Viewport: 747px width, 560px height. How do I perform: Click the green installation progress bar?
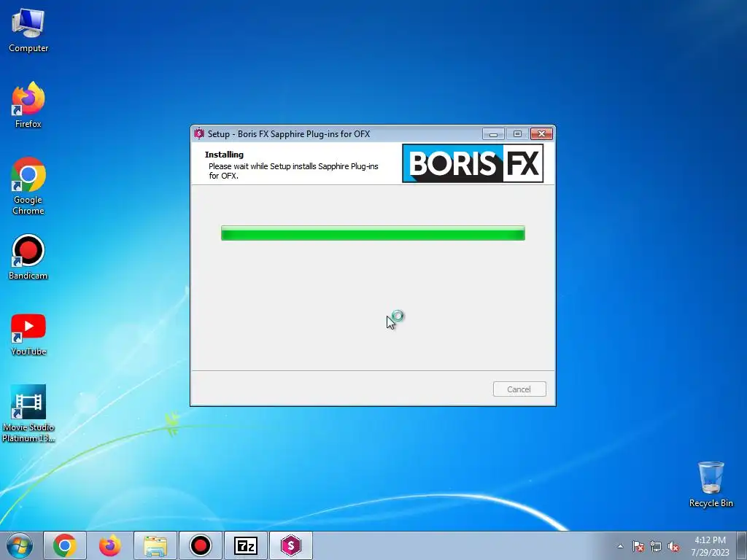point(373,233)
